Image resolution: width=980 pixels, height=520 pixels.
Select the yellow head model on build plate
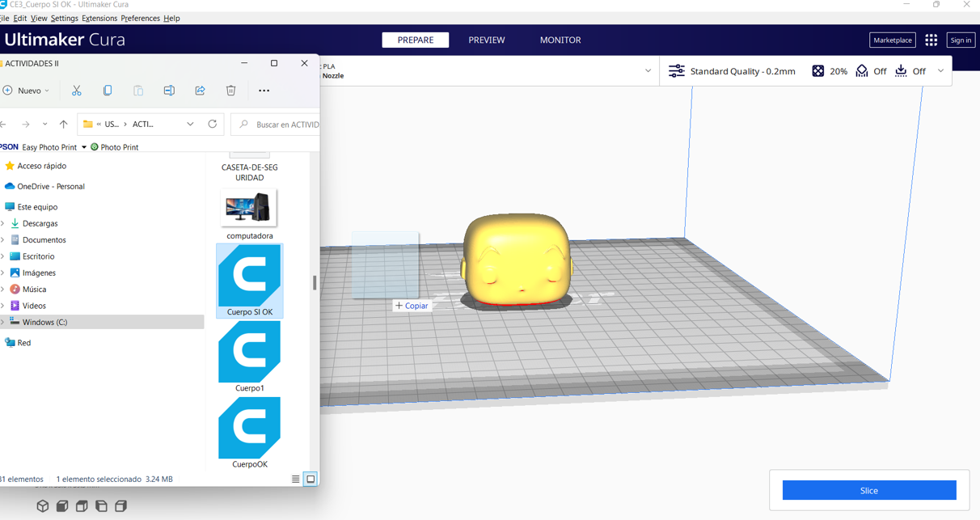(x=517, y=259)
